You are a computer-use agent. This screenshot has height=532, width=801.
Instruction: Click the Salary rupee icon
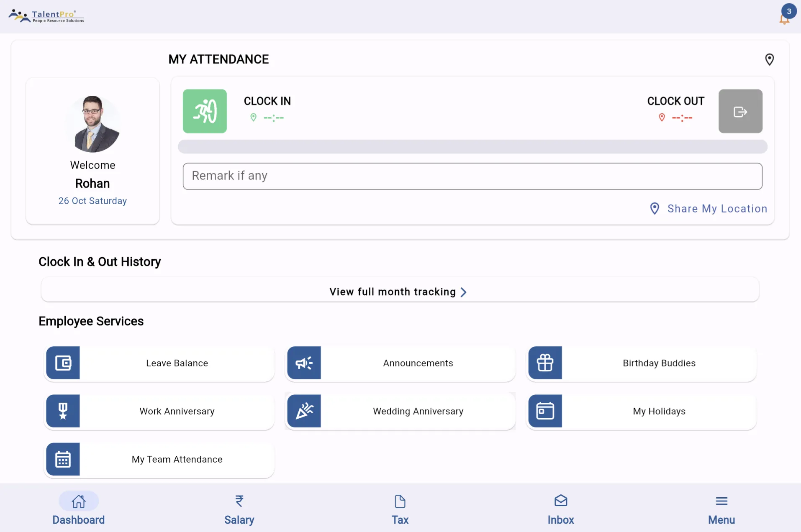(239, 501)
